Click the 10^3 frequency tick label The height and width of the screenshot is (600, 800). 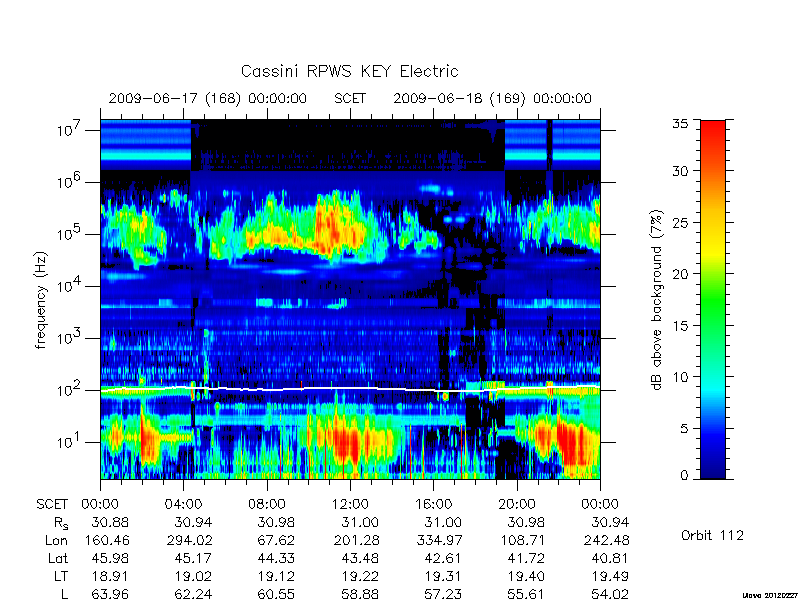tap(70, 338)
